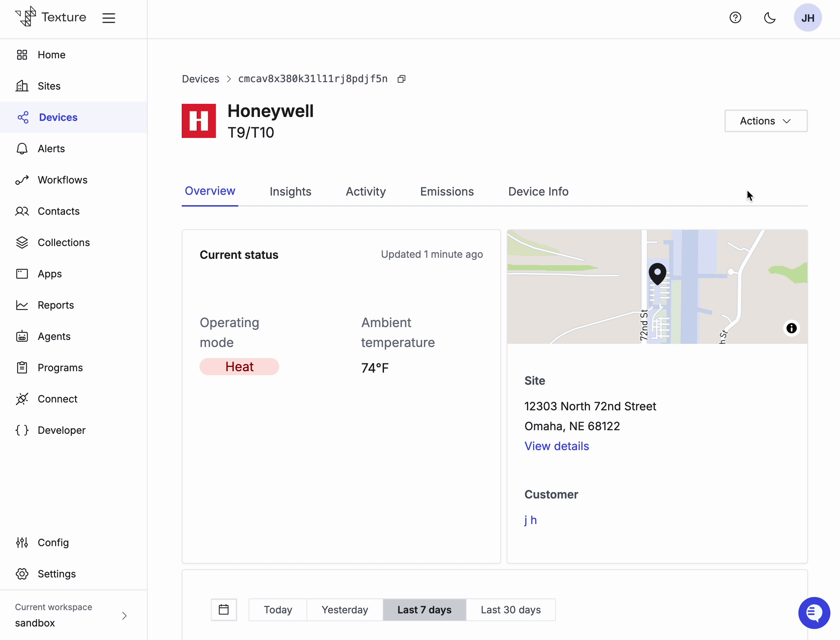
Task: Click the Agents robot icon
Action: [22, 336]
